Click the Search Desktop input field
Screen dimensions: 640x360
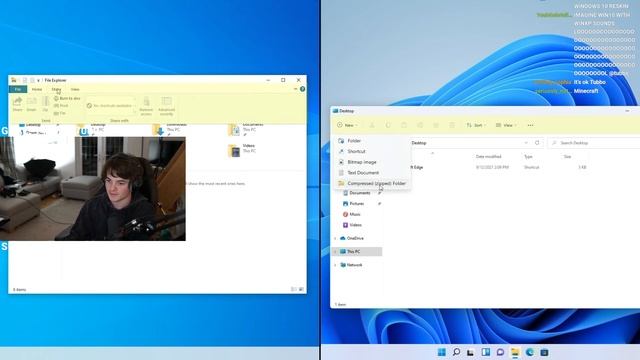tap(594, 143)
